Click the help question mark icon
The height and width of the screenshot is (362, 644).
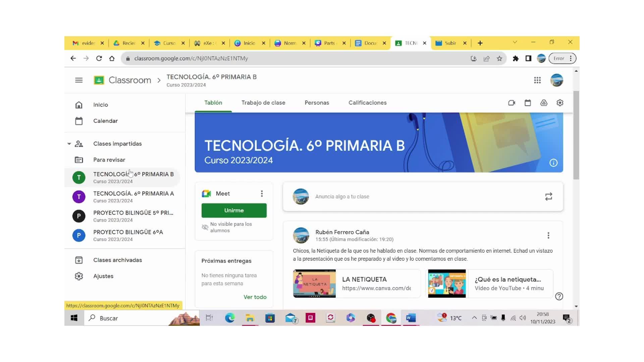coord(559,296)
